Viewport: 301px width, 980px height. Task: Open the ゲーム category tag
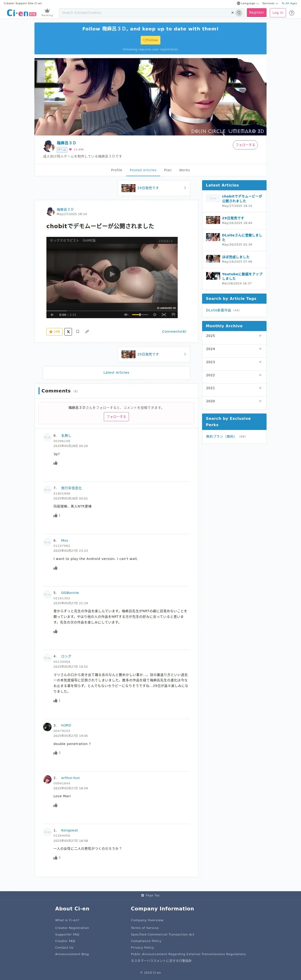62,150
